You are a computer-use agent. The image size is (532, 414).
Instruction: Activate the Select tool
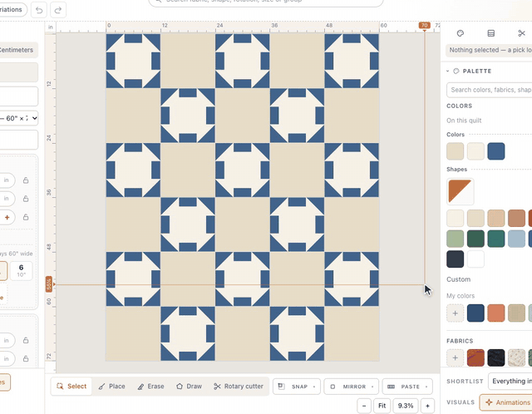click(71, 387)
